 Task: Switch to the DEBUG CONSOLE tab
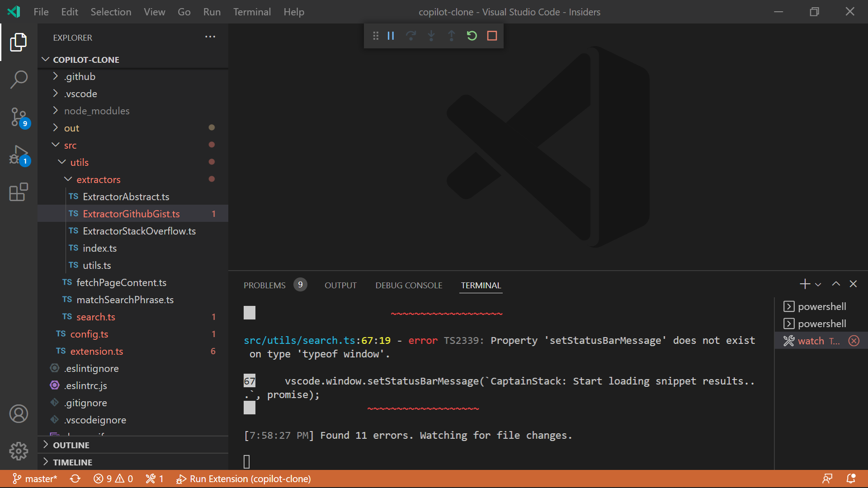(x=408, y=285)
